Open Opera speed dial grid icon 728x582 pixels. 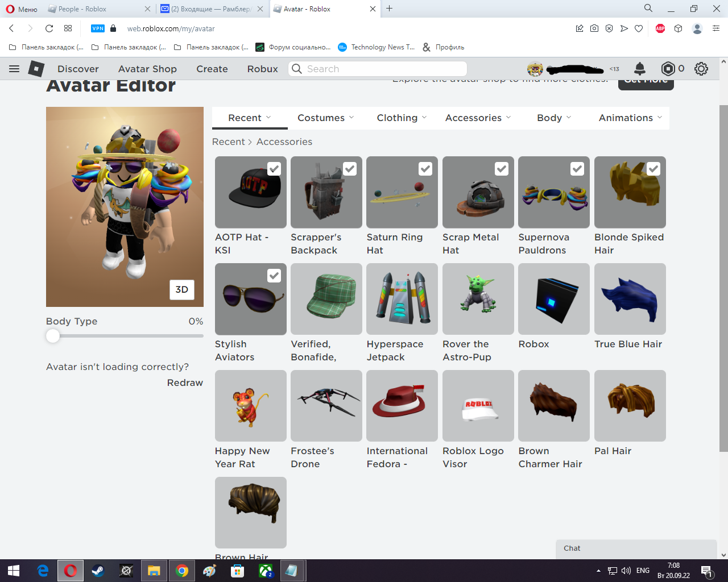[x=68, y=28]
